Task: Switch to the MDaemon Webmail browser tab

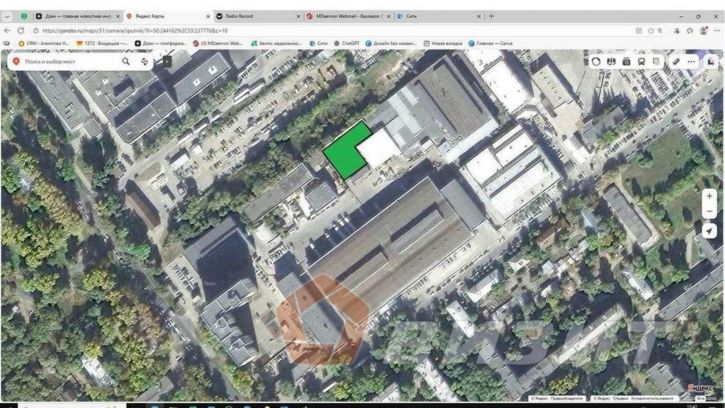Action: 343,16
